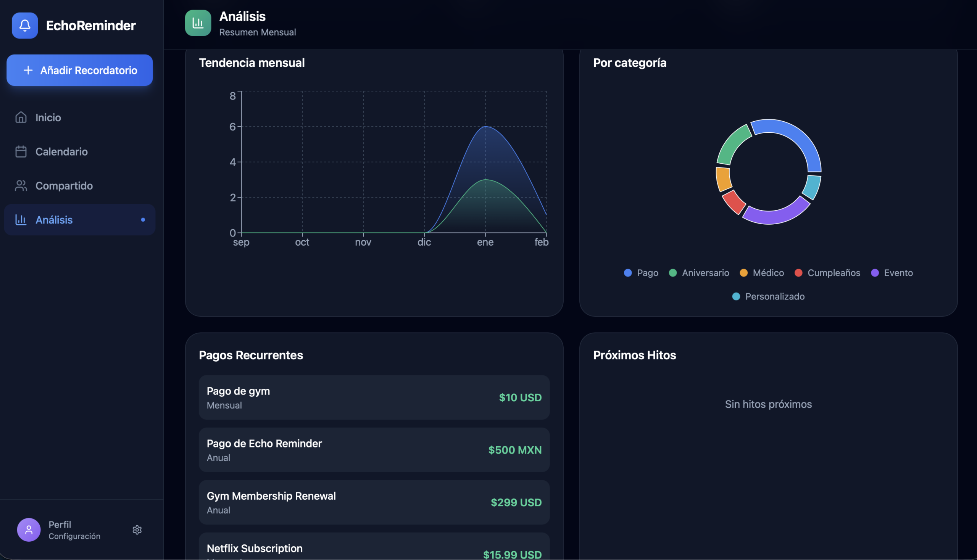Select the Gym Membership Renewal row
The image size is (977, 560).
(x=374, y=502)
